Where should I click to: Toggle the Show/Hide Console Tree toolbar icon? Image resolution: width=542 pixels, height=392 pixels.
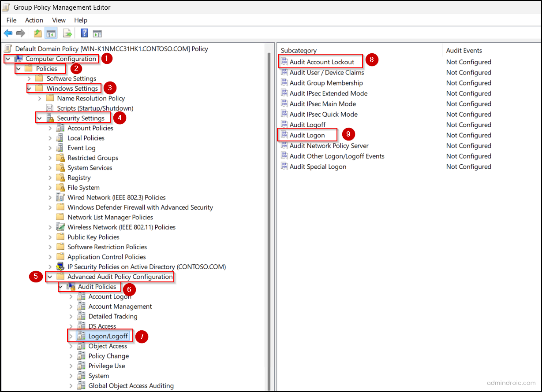pyautogui.click(x=51, y=33)
